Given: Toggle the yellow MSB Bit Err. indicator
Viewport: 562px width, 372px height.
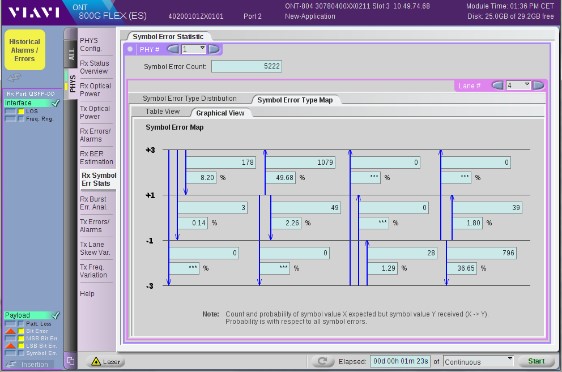Looking at the screenshot, I should 21,338.
